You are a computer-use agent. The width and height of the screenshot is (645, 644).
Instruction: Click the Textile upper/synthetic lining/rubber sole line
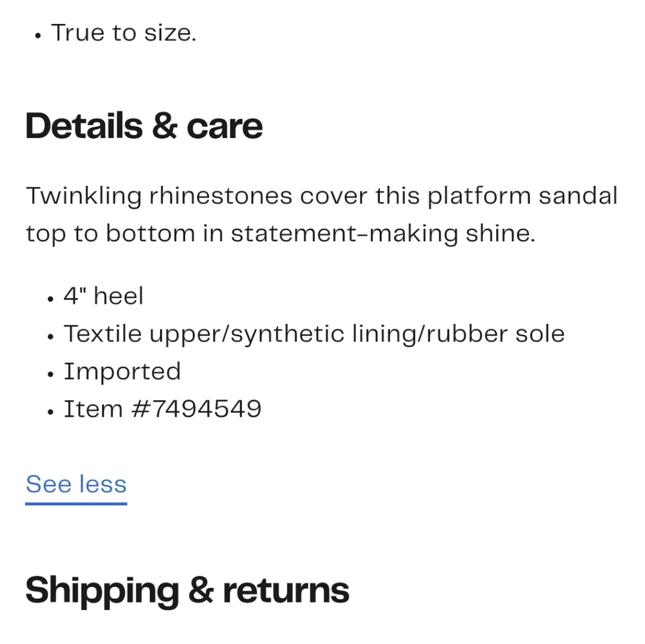click(314, 334)
